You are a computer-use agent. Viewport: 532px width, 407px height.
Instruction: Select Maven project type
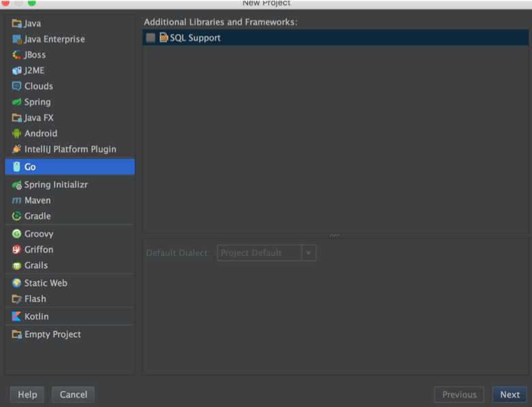[70, 200]
